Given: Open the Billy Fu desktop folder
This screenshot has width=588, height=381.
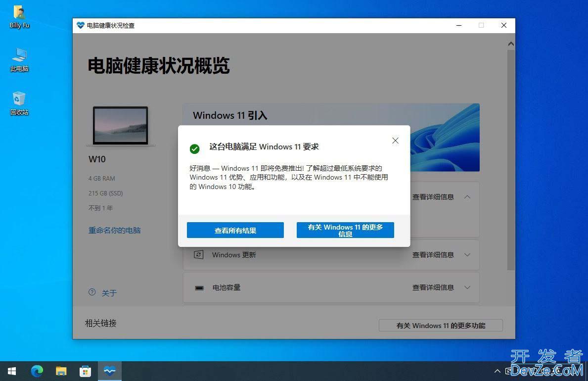Looking at the screenshot, I should pyautogui.click(x=19, y=17).
